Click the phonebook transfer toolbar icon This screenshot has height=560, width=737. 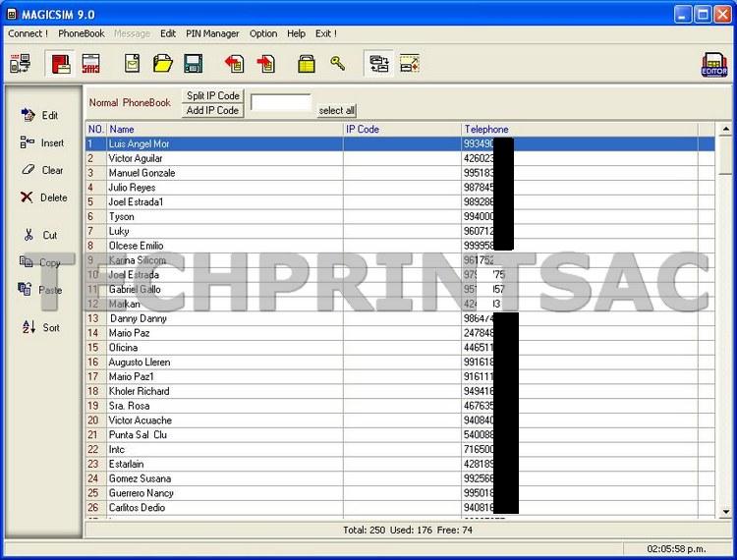coord(379,64)
